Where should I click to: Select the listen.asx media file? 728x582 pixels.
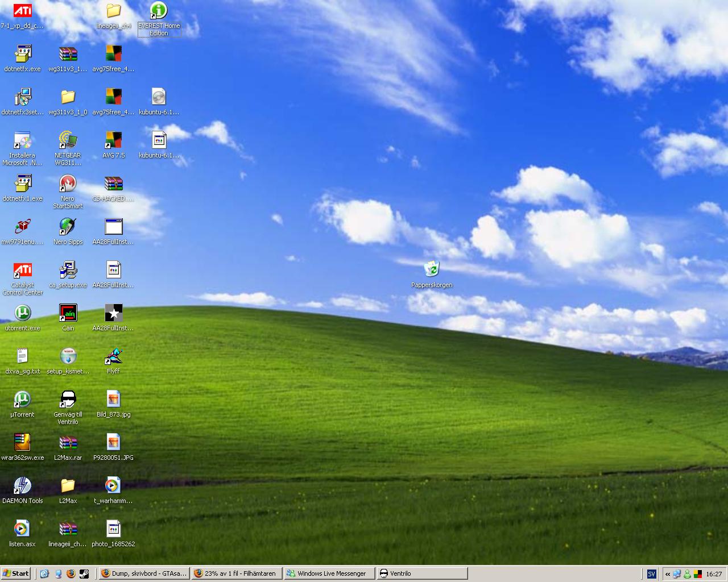[23, 534]
